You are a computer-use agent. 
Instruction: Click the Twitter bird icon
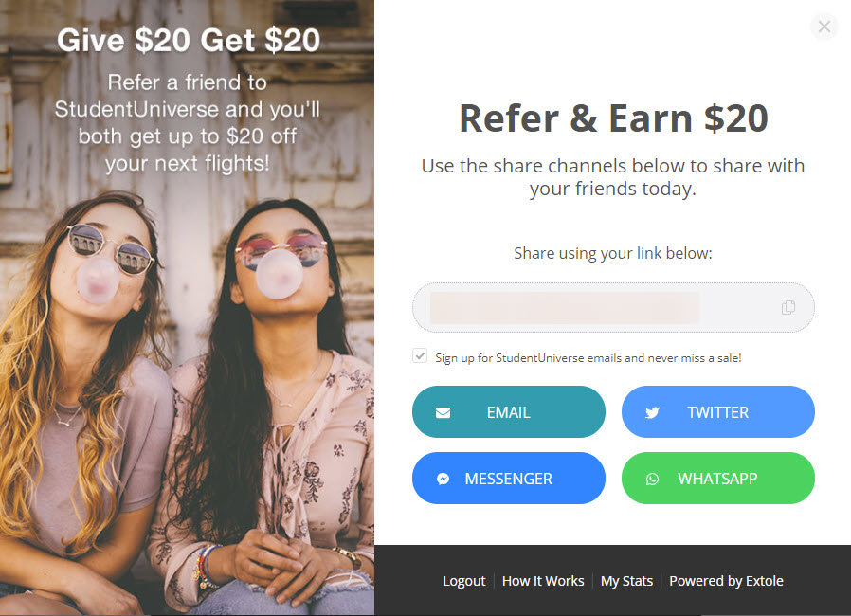click(652, 413)
